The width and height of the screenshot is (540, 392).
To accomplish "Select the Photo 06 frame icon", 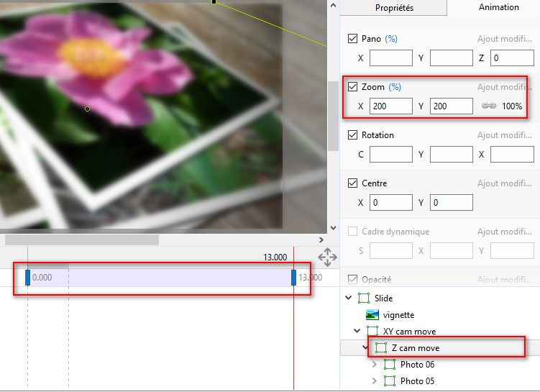I will (x=390, y=365).
